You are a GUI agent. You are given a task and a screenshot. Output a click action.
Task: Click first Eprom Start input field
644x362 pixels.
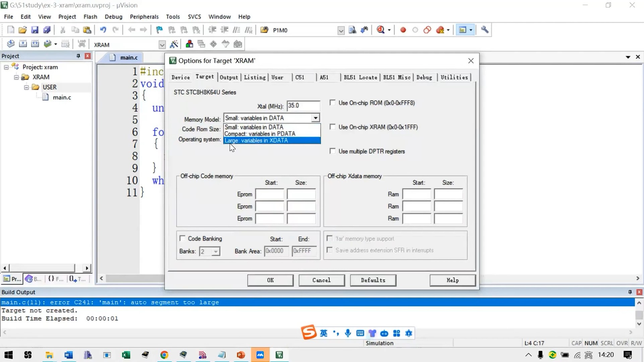click(270, 194)
